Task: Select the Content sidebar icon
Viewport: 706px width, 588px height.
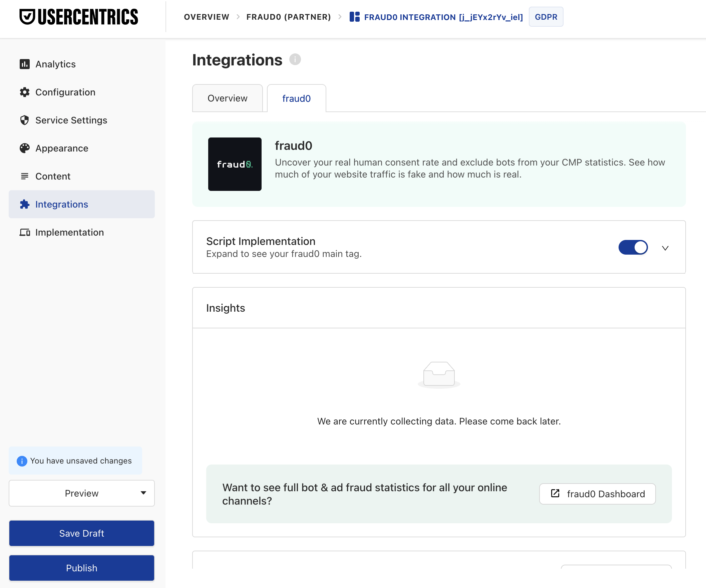Action: tap(25, 176)
